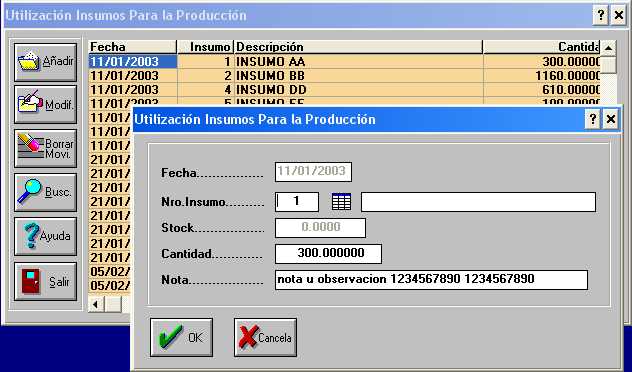Click the Cancela red X button
Viewport: 632px width, 372px height.
(265, 337)
